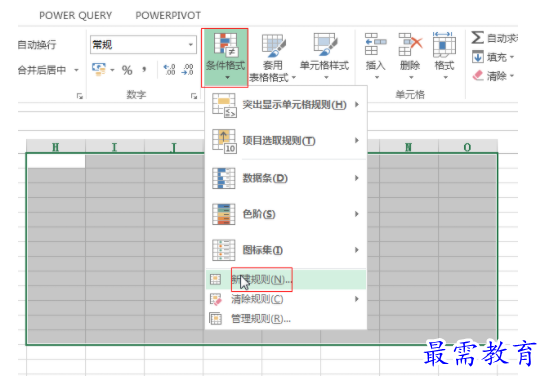545x385 pixels.
Task: Click the 色阶 color scales icon
Action: [x=223, y=214]
